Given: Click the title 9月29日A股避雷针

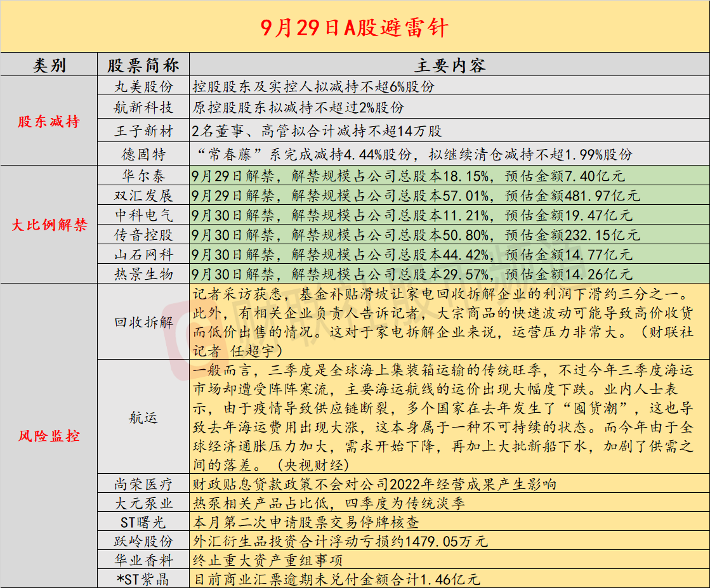Looking at the screenshot, I should (x=354, y=28).
